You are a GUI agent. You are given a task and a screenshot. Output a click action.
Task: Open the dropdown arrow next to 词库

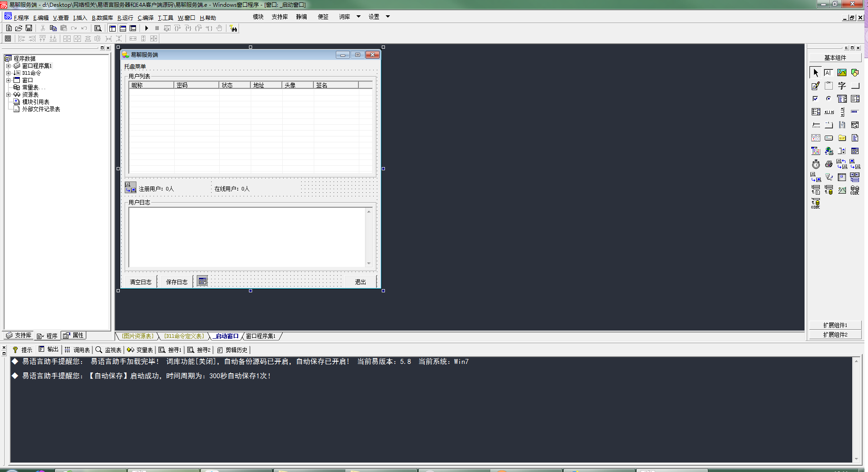[358, 17]
